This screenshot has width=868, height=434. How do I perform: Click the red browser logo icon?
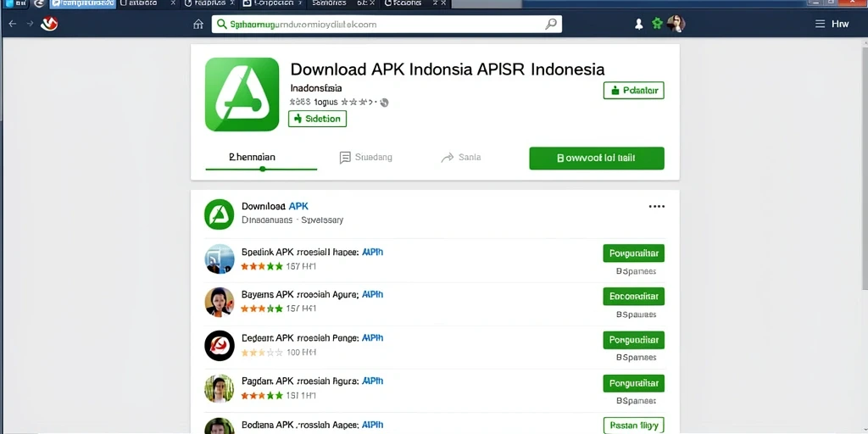coord(49,23)
